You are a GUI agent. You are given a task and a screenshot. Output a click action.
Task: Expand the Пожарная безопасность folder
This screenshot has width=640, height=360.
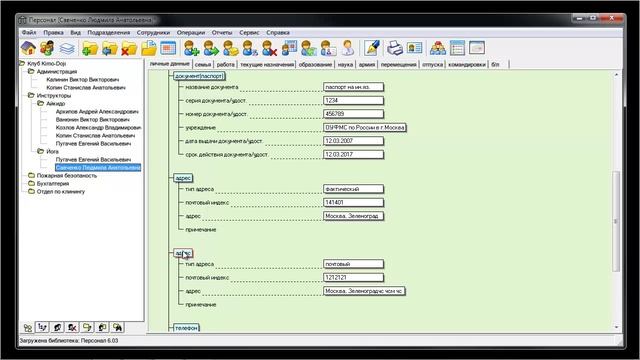tap(31, 176)
